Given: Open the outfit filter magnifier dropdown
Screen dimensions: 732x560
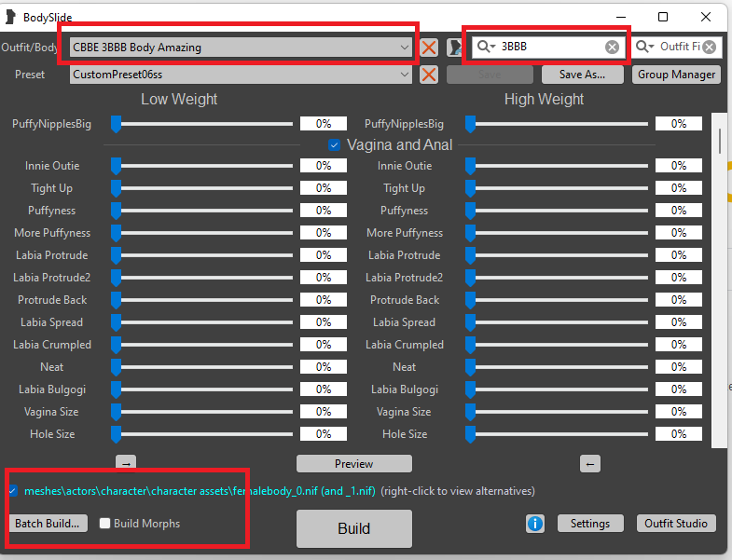Looking at the screenshot, I should 646,47.
